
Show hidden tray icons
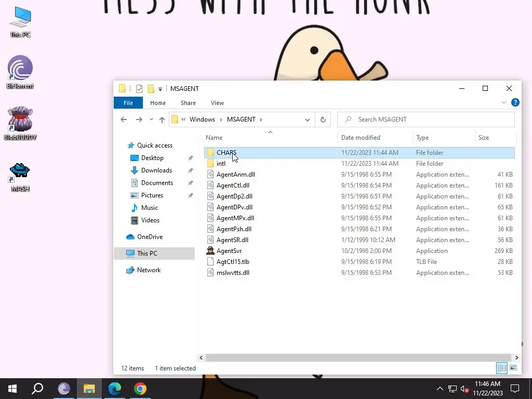[440, 389]
